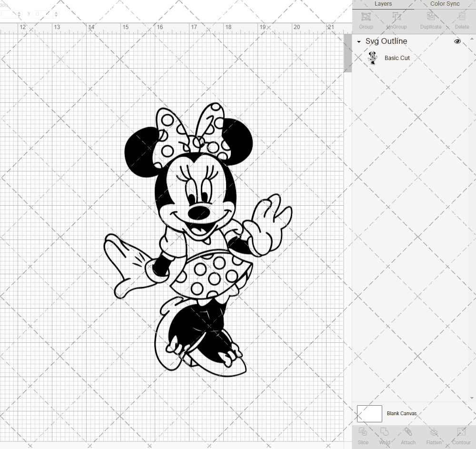Click the Blank Canvas label
Viewport: 476px width, 449px height.
tap(402, 413)
